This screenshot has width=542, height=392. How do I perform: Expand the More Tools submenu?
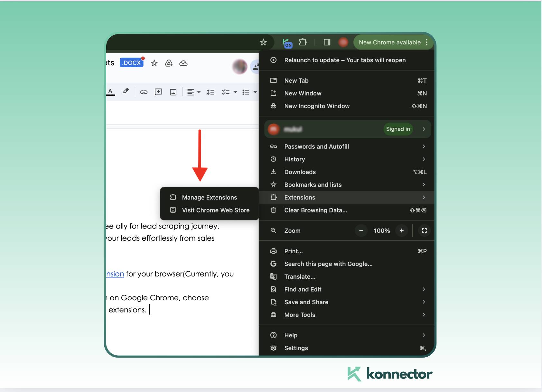pyautogui.click(x=347, y=315)
